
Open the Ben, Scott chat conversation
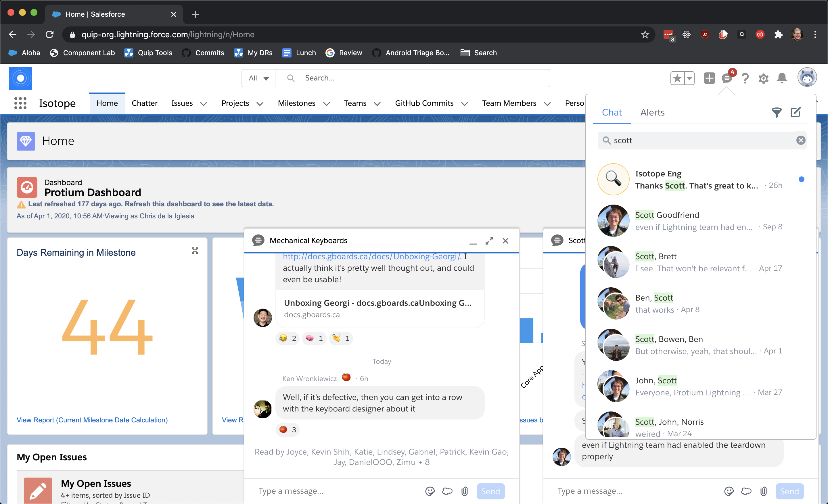(x=701, y=303)
